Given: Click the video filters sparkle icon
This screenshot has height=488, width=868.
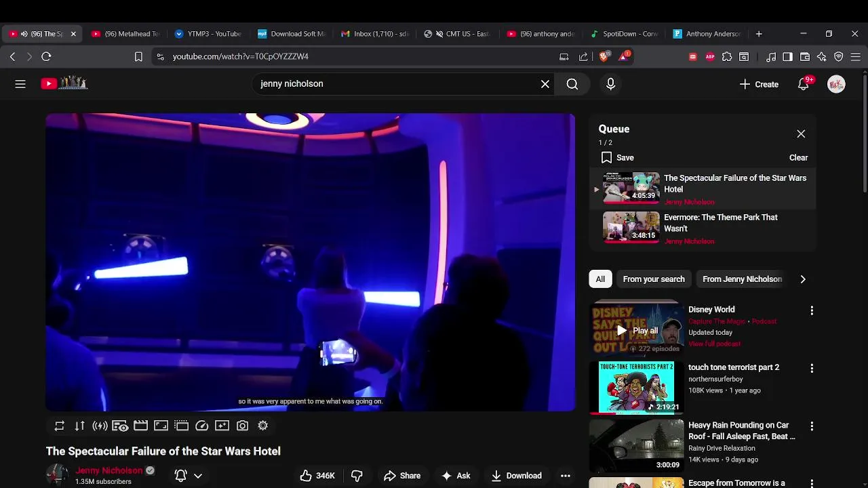Looking at the screenshot, I should pos(222,426).
